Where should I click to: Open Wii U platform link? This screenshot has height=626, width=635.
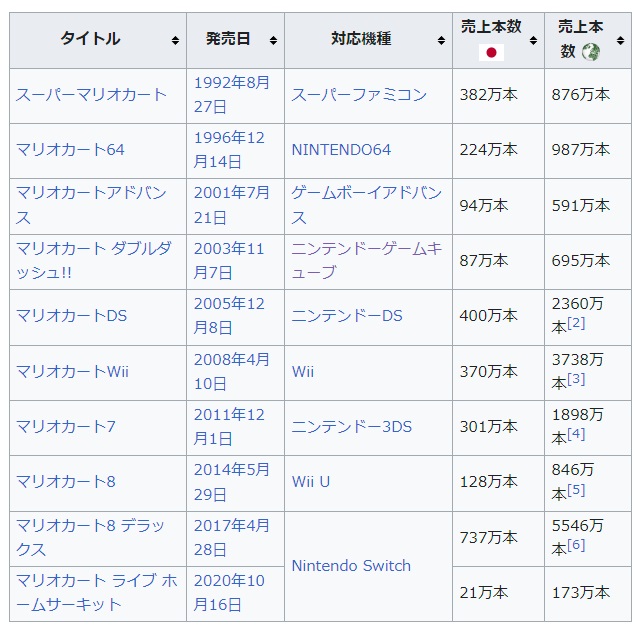pos(311,481)
